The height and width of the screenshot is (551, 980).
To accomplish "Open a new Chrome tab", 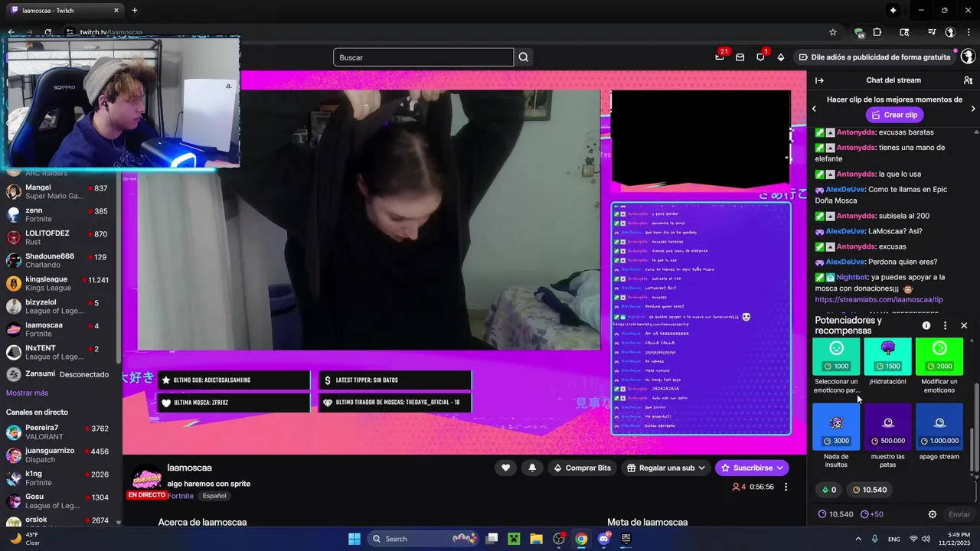I will (135, 11).
